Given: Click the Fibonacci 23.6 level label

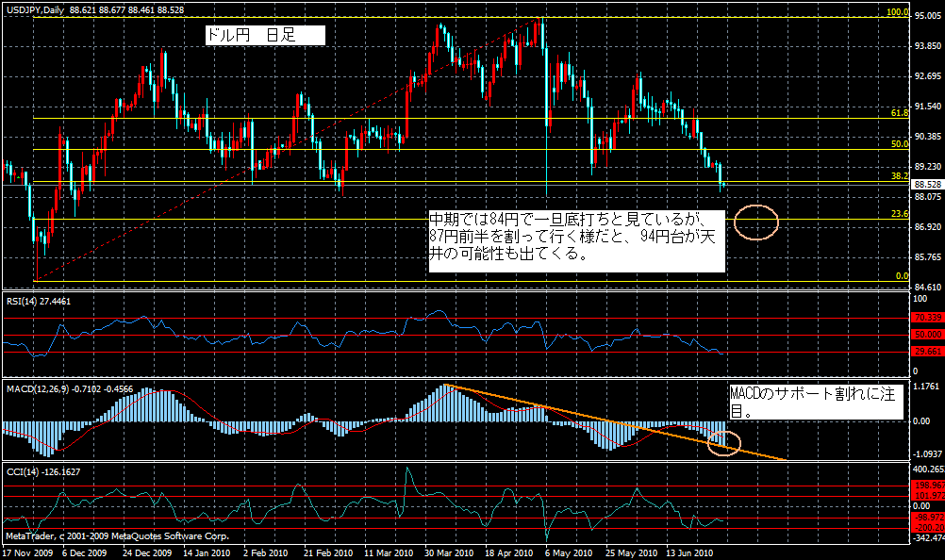Looking at the screenshot, I should coord(899,214).
